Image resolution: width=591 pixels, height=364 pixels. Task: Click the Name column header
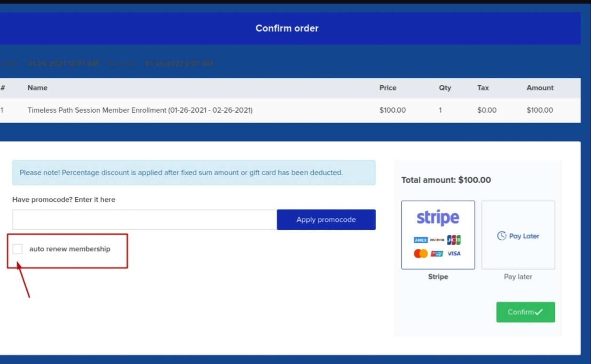pyautogui.click(x=38, y=88)
